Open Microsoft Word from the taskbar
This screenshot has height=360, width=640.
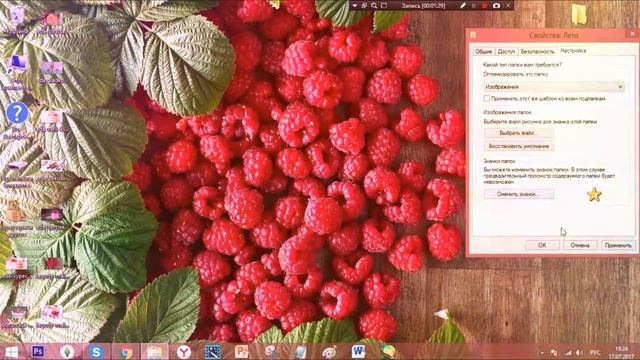(x=358, y=352)
